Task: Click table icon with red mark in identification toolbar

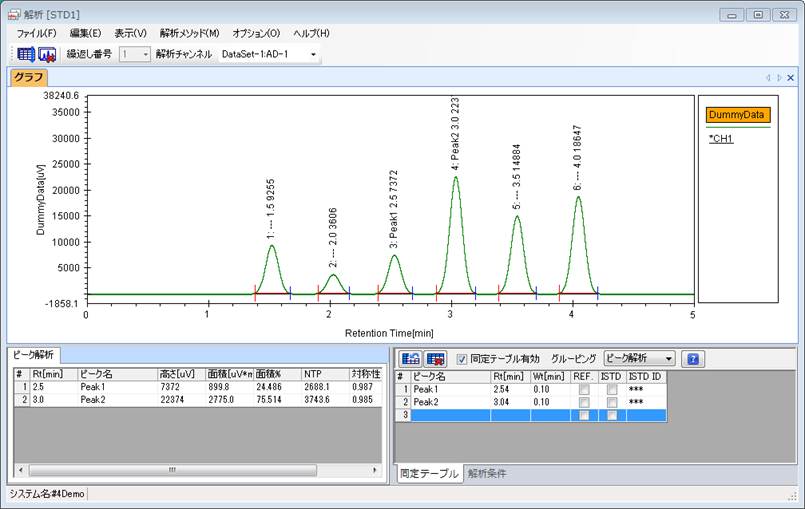Action: tap(435, 358)
